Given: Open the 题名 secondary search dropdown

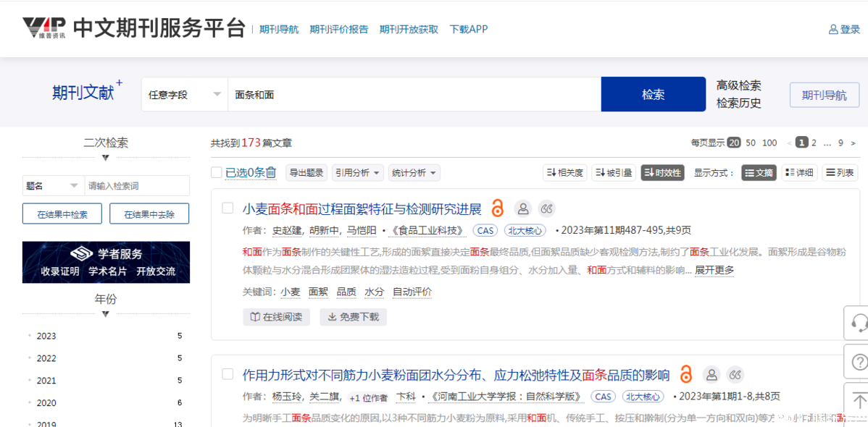Looking at the screenshot, I should [53, 186].
